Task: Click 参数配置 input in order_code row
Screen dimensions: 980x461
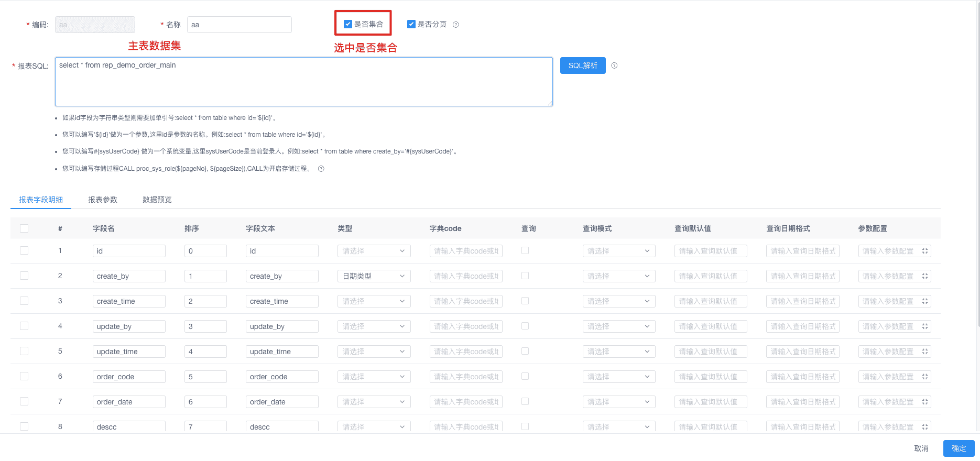Action: coord(895,377)
